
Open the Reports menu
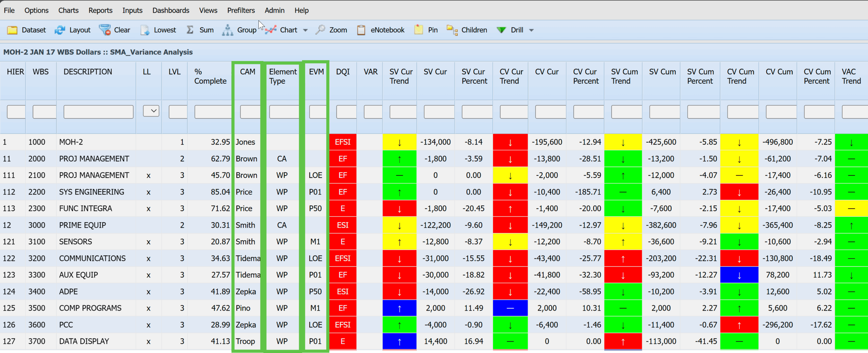click(100, 11)
